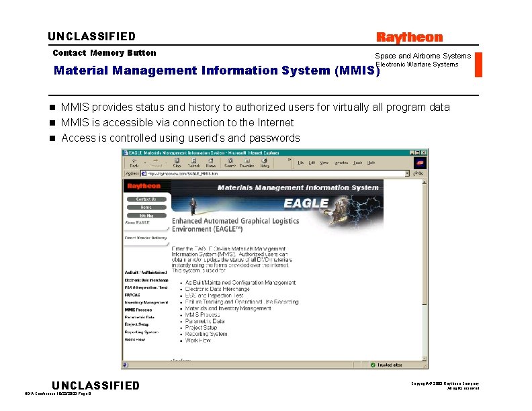
Task: Click the Go button beside address bar
Action: click(x=418, y=174)
